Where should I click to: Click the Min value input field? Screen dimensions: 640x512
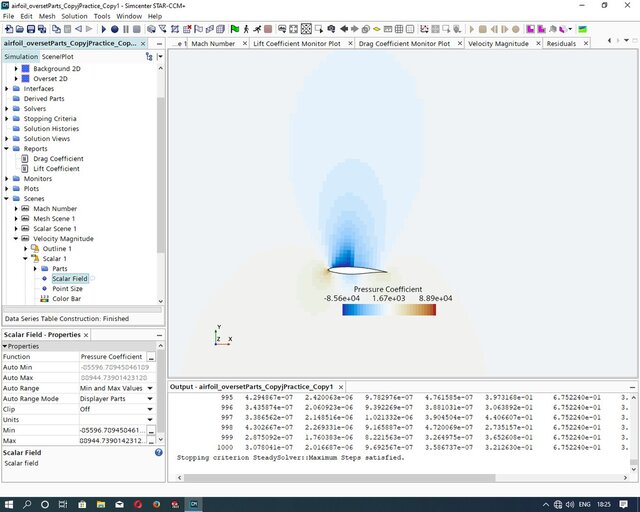(x=113, y=430)
